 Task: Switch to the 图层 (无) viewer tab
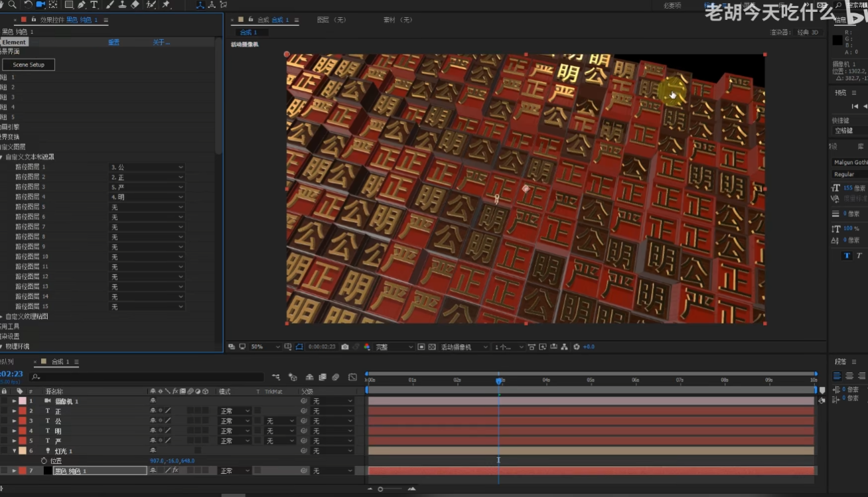[331, 21]
